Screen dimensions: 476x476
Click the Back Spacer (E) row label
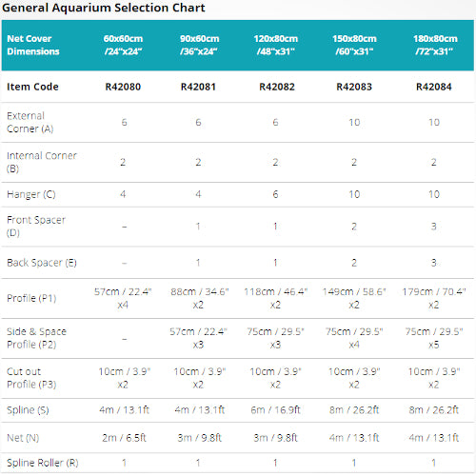[x=42, y=263]
